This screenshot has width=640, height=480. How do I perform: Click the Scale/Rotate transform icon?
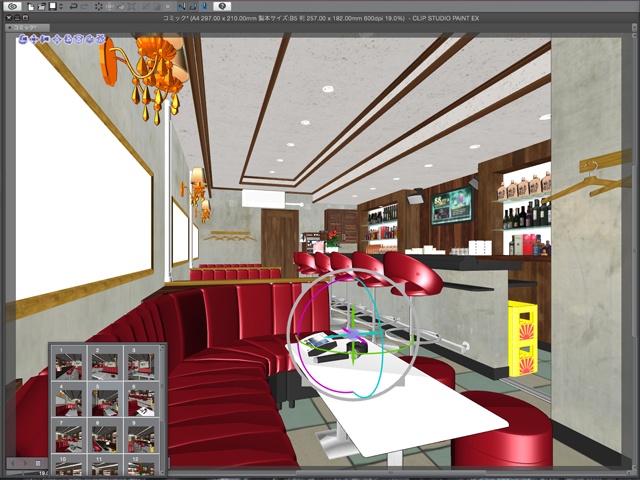(x=132, y=7)
